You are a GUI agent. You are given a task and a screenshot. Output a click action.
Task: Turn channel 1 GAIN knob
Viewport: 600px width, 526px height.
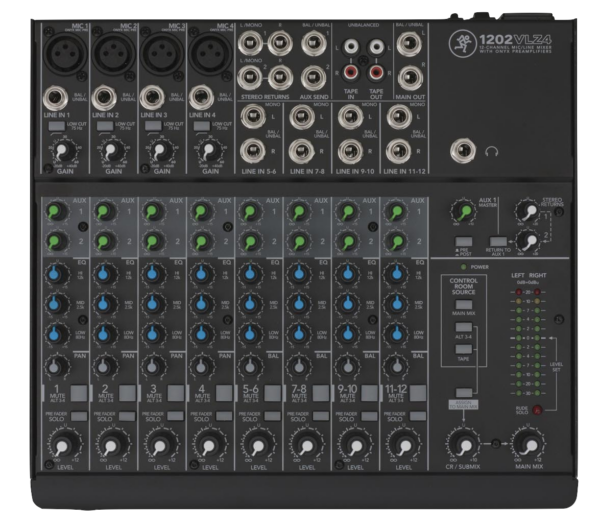tap(64, 151)
